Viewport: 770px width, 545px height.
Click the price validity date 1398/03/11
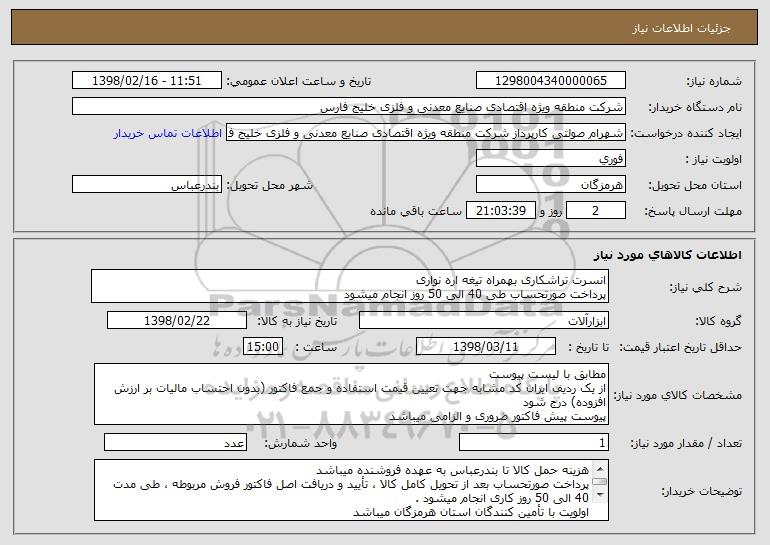(x=486, y=347)
